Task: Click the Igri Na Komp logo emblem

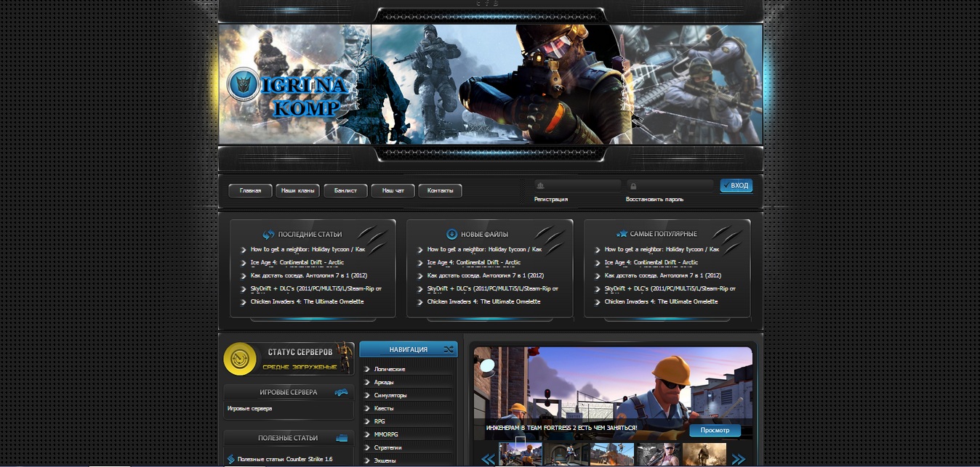Action: [x=244, y=84]
